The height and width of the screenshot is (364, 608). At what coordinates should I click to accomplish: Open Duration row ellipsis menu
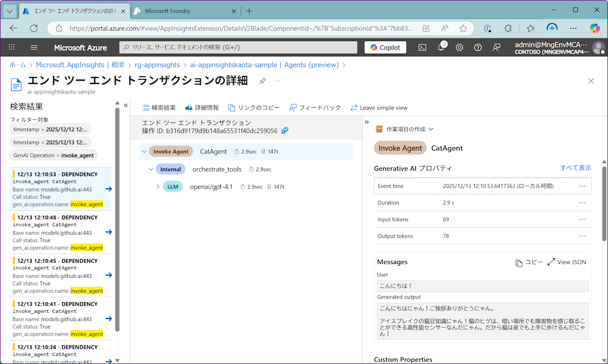point(582,203)
